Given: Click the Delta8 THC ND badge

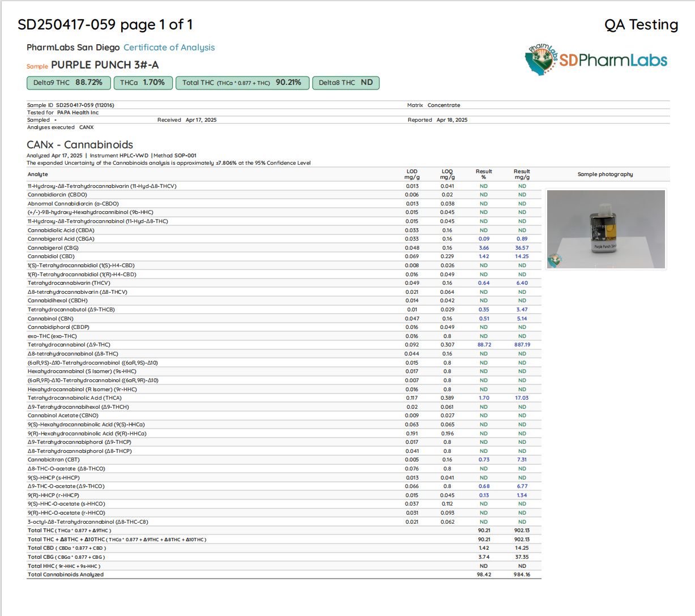Looking at the screenshot, I should click(x=346, y=83).
